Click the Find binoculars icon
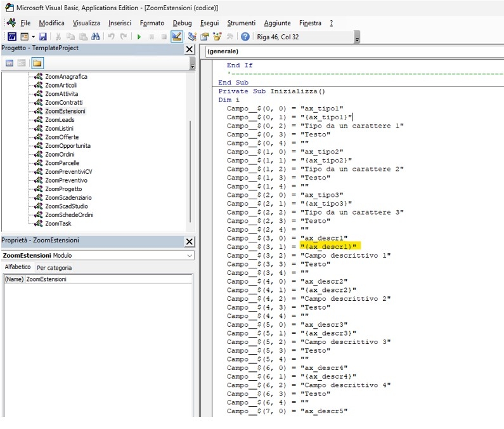The image size is (504, 429). (x=95, y=37)
